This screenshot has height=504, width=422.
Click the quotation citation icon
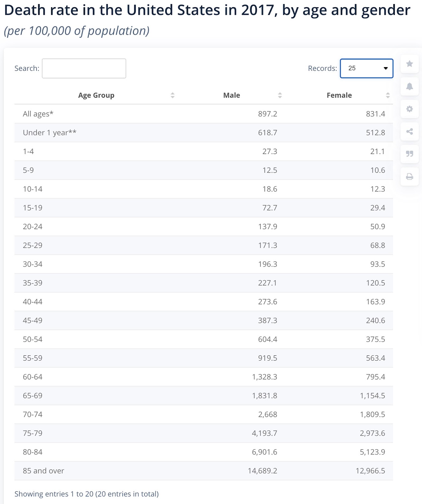(x=409, y=154)
